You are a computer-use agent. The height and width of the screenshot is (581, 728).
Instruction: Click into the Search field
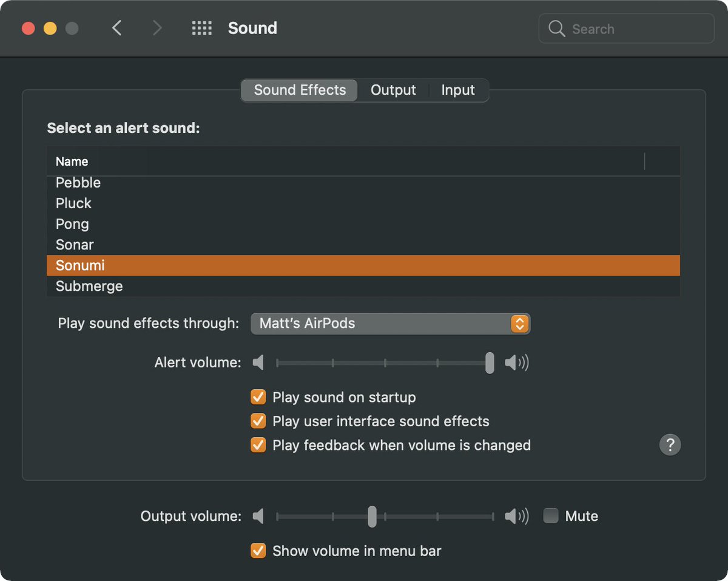[x=626, y=29]
